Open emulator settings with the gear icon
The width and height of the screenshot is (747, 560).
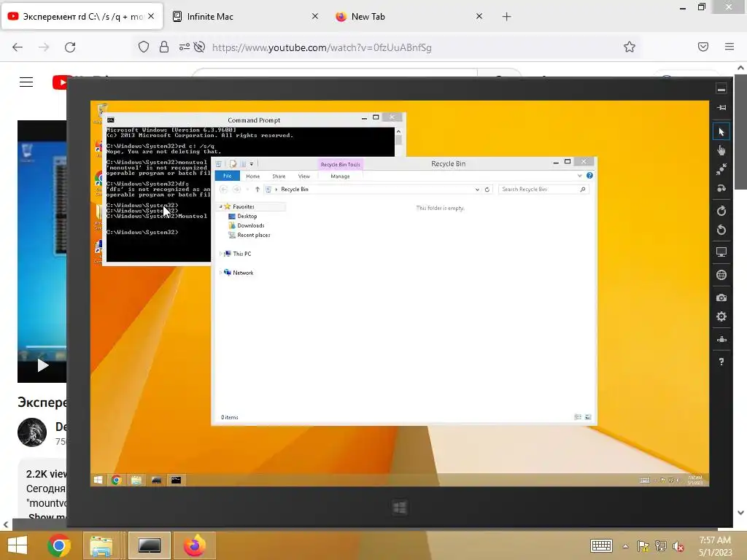pyautogui.click(x=721, y=316)
